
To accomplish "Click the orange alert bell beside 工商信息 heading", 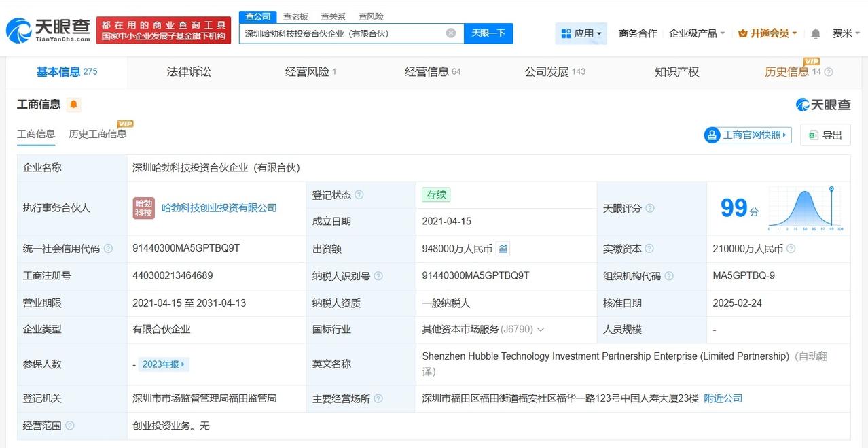I will (73, 105).
